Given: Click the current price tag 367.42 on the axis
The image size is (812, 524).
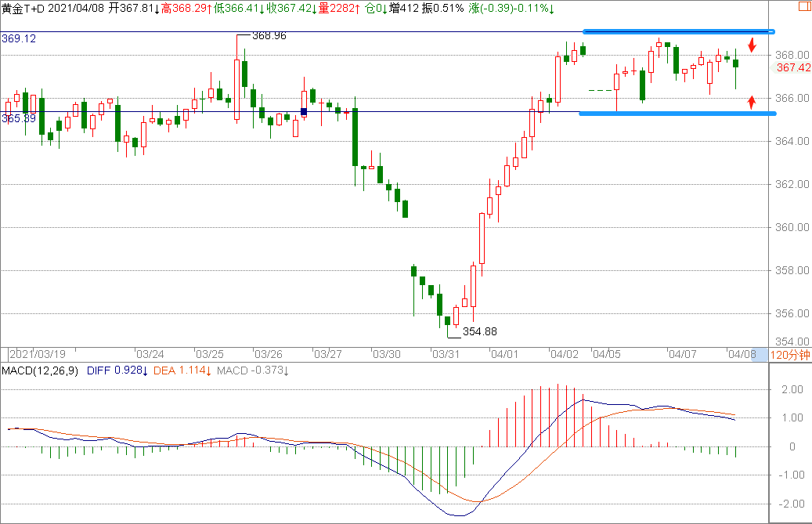Looking at the screenshot, I should click(x=793, y=68).
